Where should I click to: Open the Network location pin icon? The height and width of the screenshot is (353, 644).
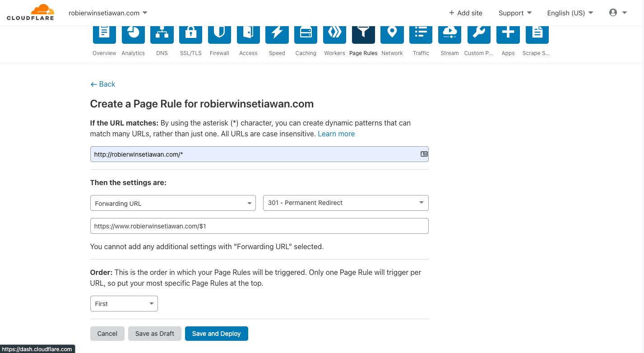click(392, 35)
